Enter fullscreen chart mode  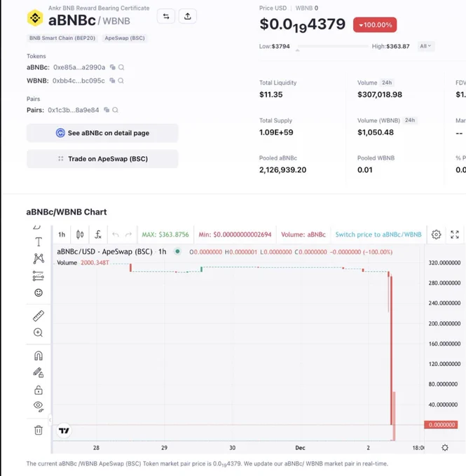click(x=455, y=234)
